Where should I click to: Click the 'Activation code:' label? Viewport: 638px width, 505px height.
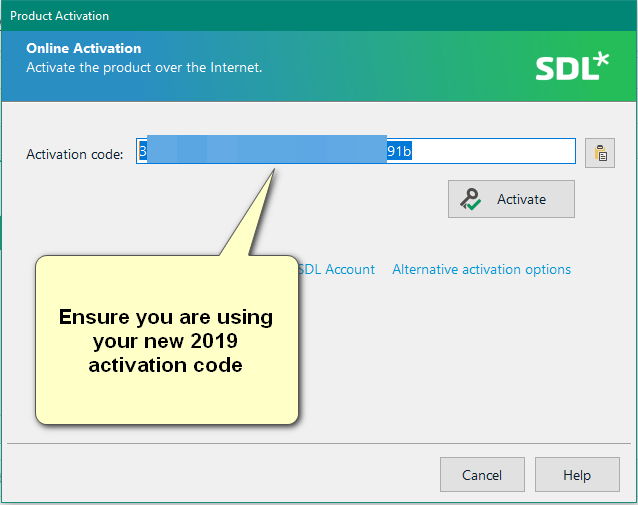pos(75,154)
